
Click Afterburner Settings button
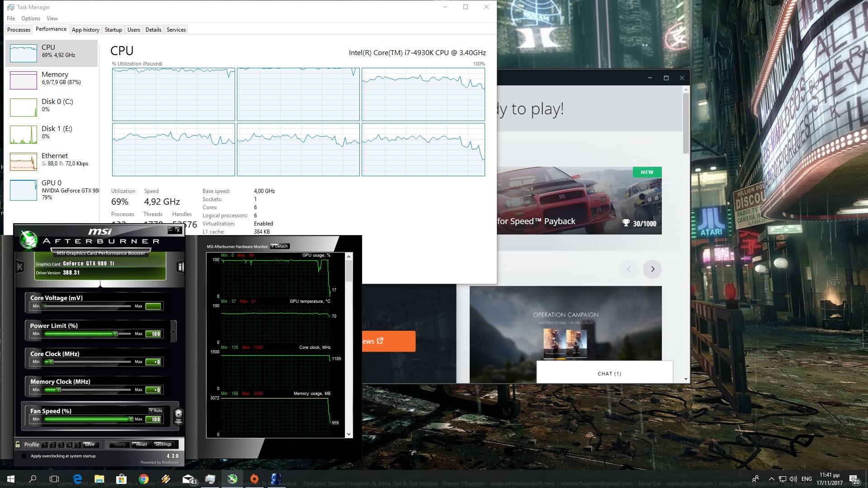(x=163, y=444)
